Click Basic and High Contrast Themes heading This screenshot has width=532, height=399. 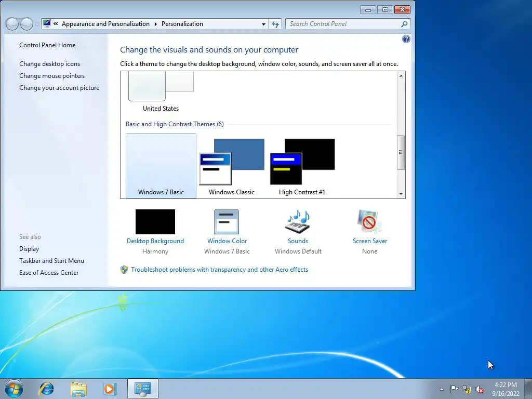click(175, 124)
